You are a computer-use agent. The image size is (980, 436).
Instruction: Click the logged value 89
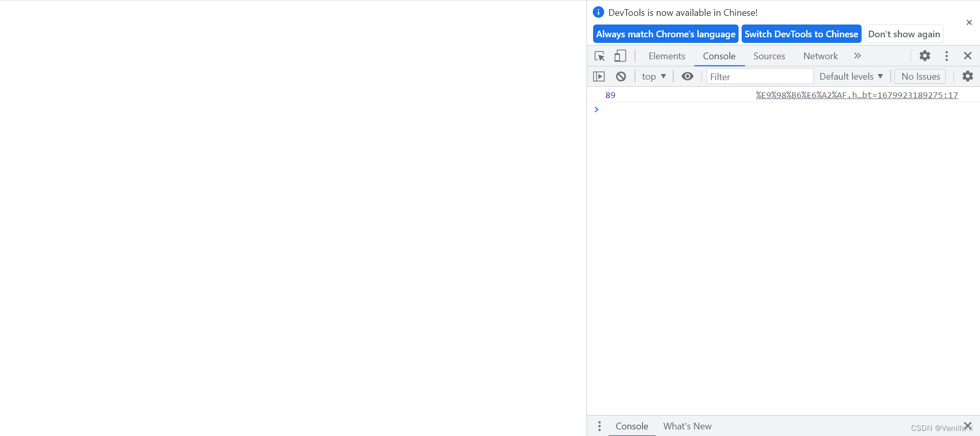[610, 95]
